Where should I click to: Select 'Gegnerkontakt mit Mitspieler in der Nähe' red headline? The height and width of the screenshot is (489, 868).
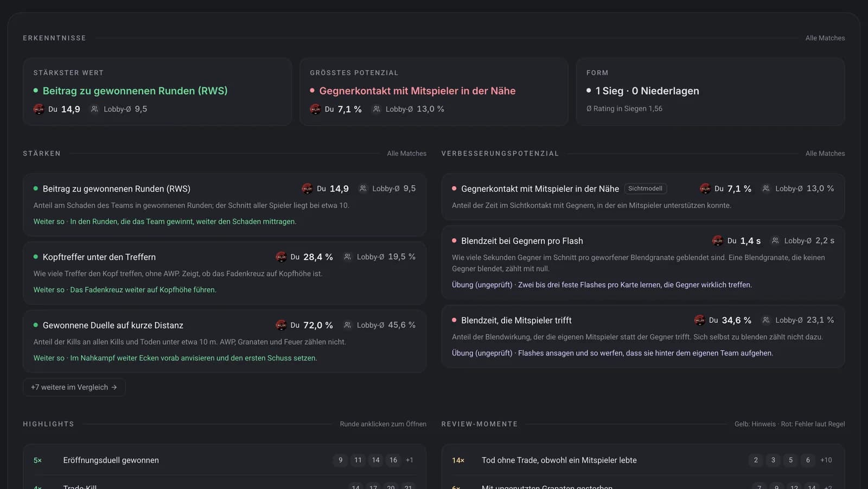[x=417, y=91]
